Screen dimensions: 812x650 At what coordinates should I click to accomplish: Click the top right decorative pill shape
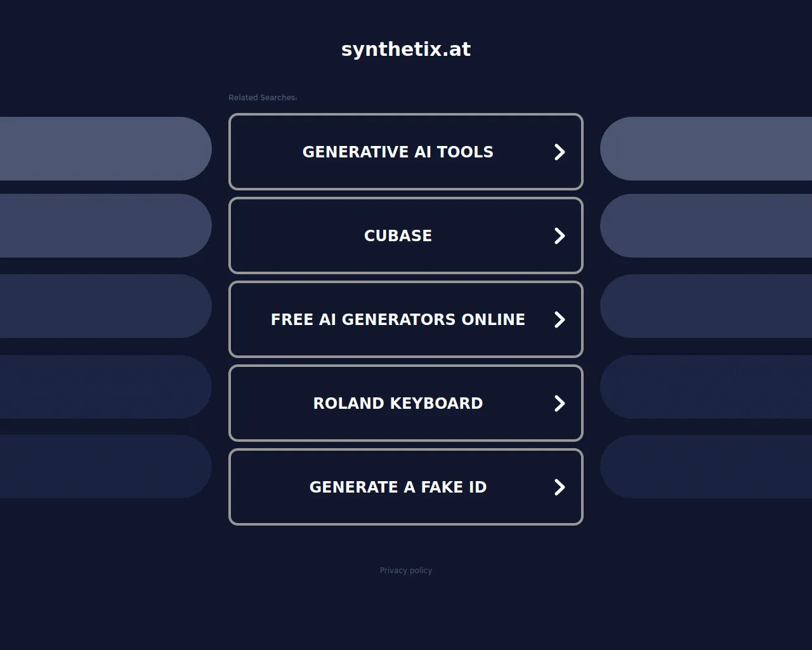(x=706, y=149)
